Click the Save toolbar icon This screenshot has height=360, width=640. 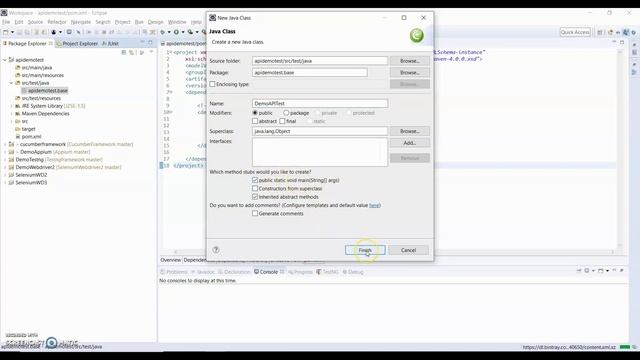(x=19, y=32)
